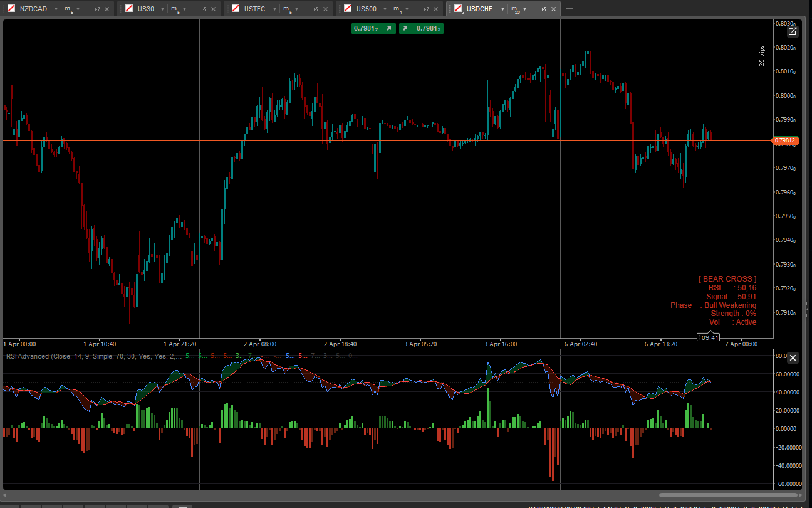Add a new chart tab with plus icon
Image resolution: width=812 pixels, height=508 pixels.
coord(570,8)
